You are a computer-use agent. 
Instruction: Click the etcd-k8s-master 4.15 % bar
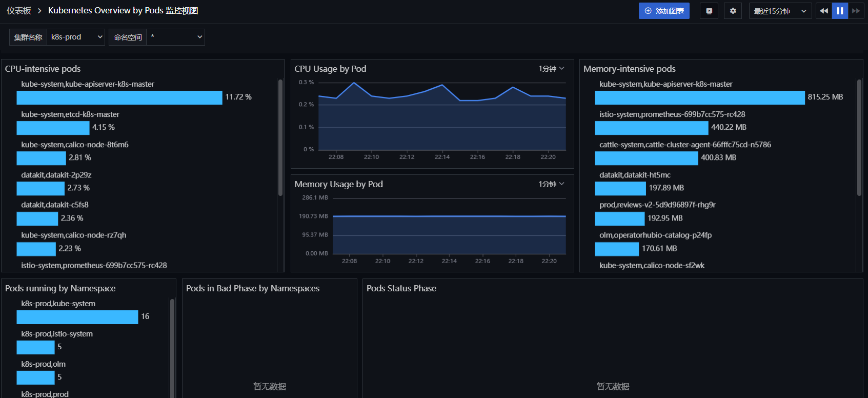click(x=53, y=128)
